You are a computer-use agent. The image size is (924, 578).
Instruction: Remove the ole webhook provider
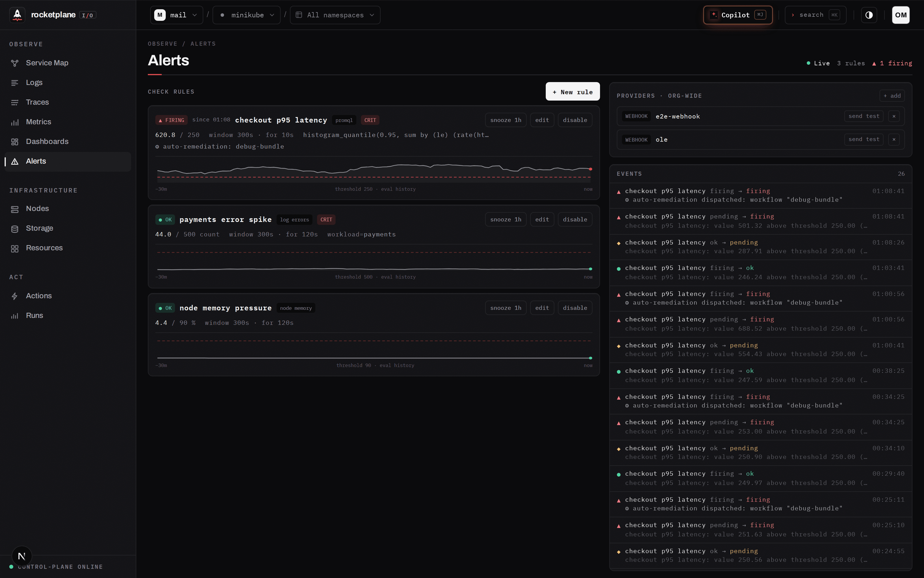tap(894, 140)
